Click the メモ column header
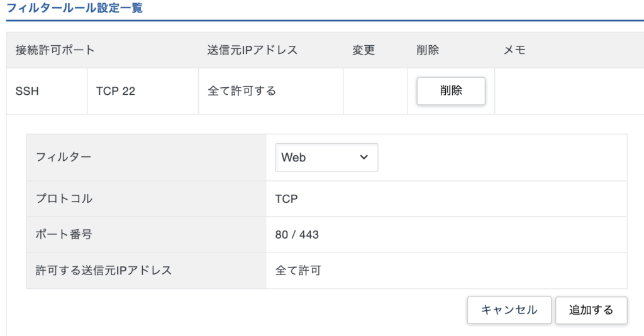 pyautogui.click(x=514, y=50)
